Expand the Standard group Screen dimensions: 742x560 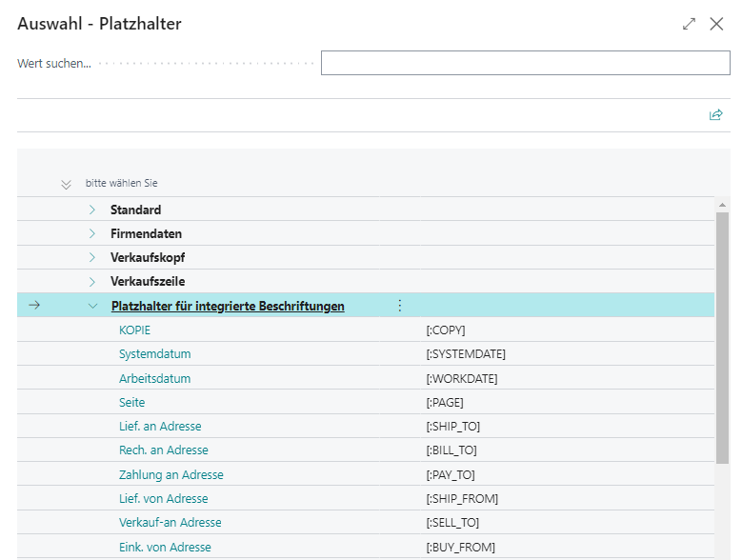coord(92,210)
